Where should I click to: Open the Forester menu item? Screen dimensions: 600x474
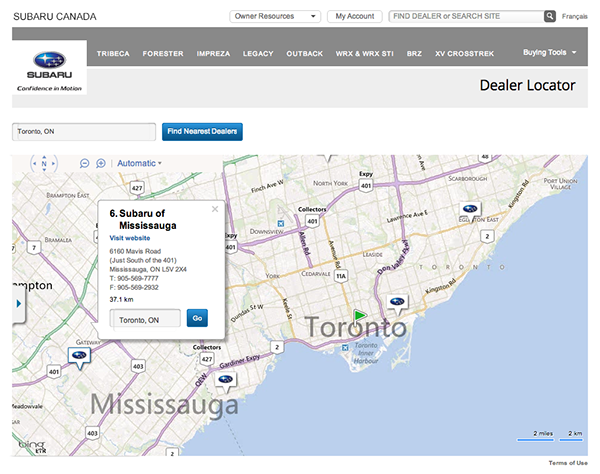(x=163, y=54)
